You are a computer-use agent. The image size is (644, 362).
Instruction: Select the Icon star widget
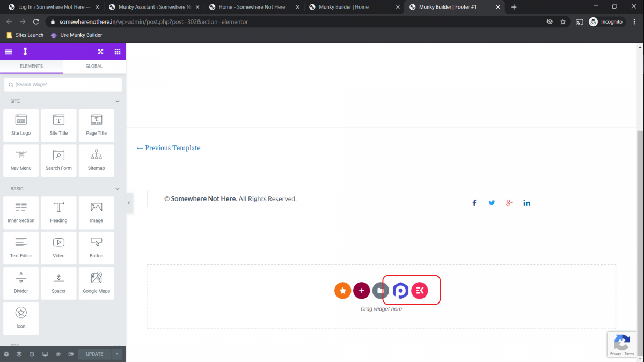coord(21,319)
